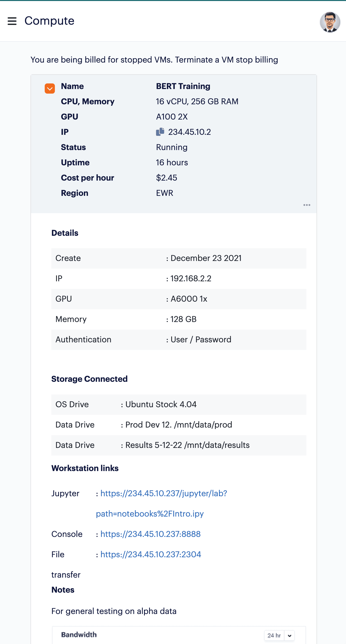346x644 pixels.
Task: Click the $2.45 cost per hour value
Action: [x=166, y=178]
